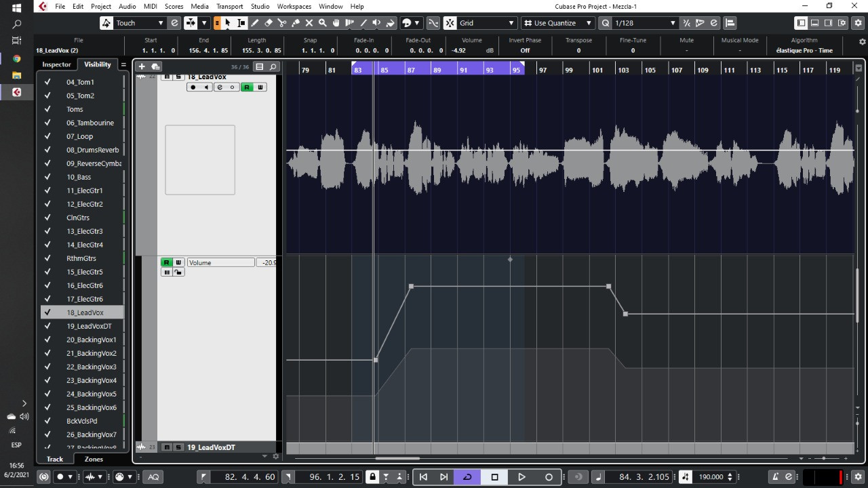Click the transport Record button
Viewport: 868px width, 488px height.
pyautogui.click(x=549, y=476)
